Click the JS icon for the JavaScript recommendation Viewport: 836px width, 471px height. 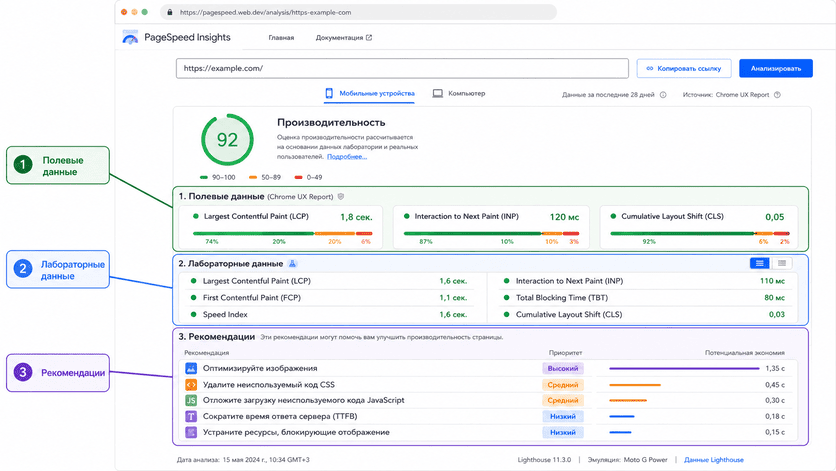pyautogui.click(x=191, y=400)
